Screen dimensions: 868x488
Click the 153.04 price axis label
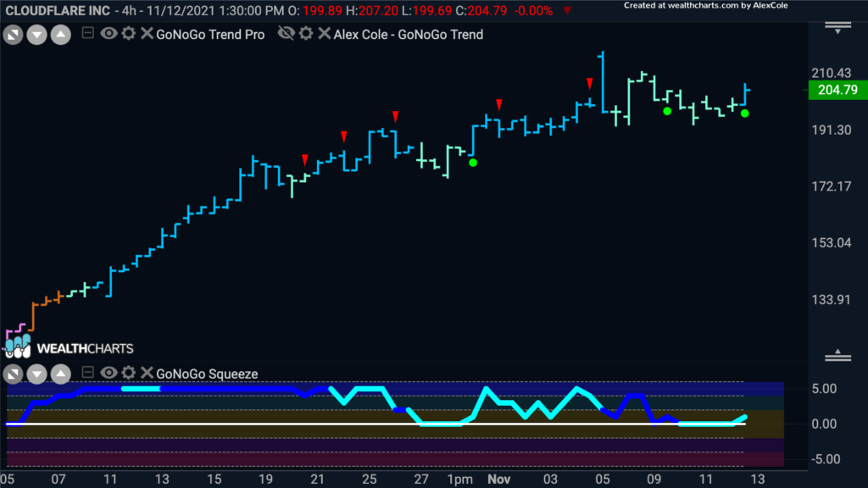coord(832,243)
